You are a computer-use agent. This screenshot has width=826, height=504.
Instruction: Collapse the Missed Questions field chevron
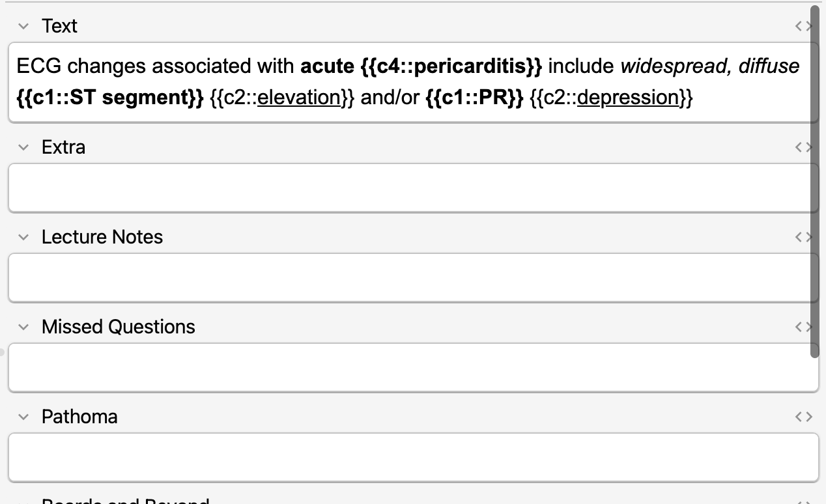point(24,327)
